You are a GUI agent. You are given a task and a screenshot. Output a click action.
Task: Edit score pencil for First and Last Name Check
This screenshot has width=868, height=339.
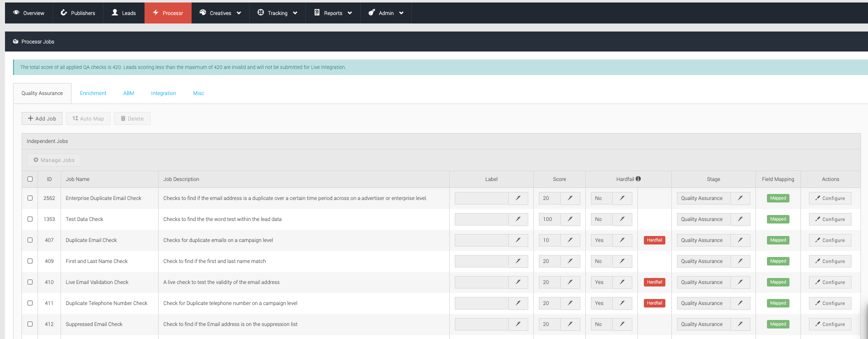tap(570, 261)
